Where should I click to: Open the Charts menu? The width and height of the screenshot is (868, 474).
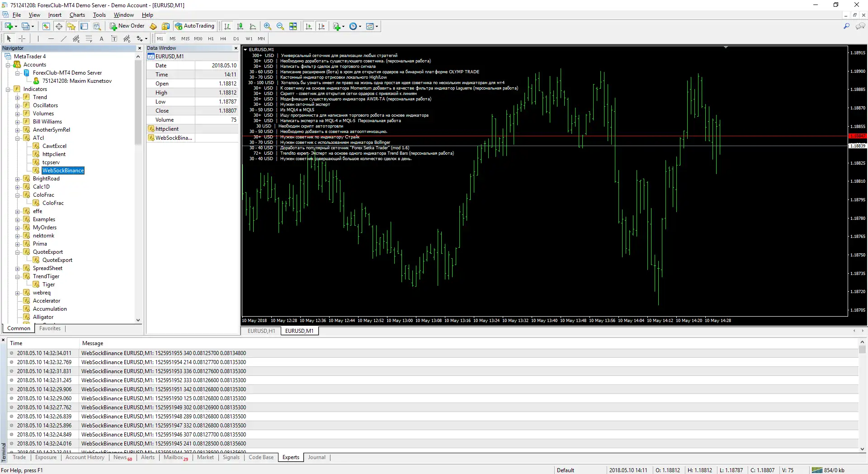click(x=77, y=15)
